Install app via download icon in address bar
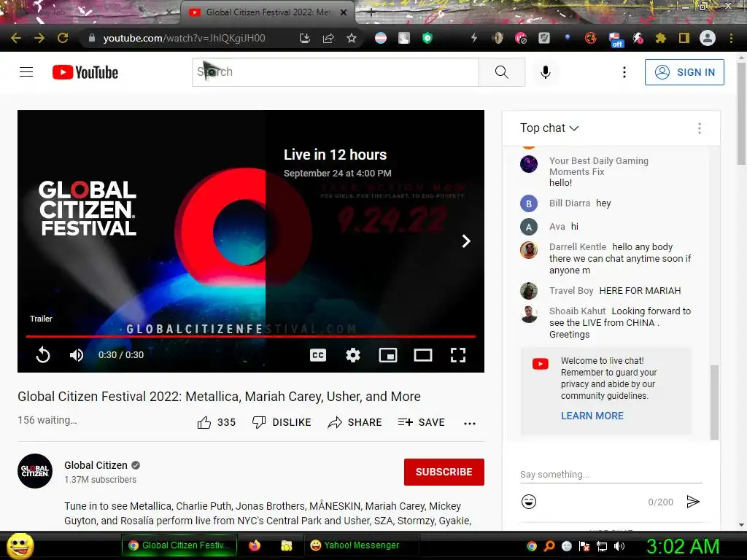The image size is (747, 560). [x=305, y=38]
